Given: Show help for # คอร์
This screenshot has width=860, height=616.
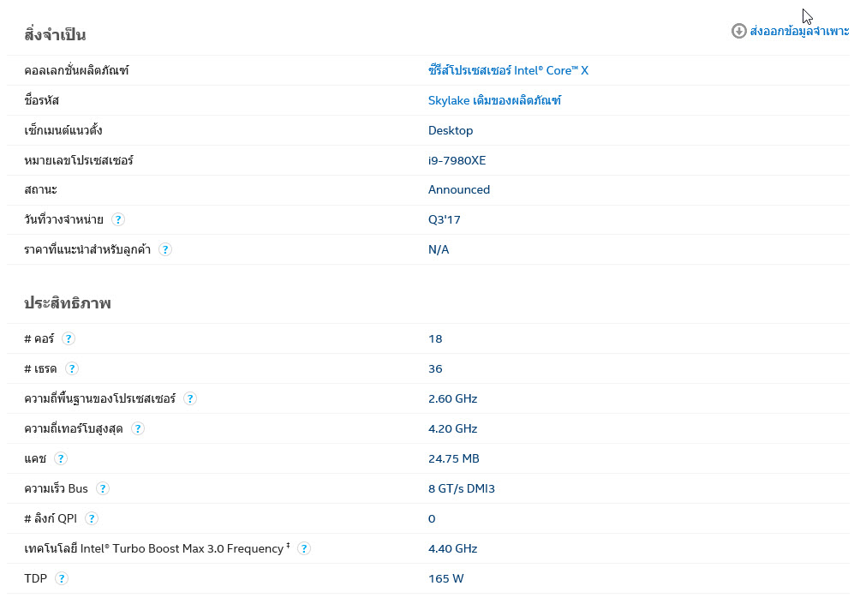Looking at the screenshot, I should [x=69, y=338].
